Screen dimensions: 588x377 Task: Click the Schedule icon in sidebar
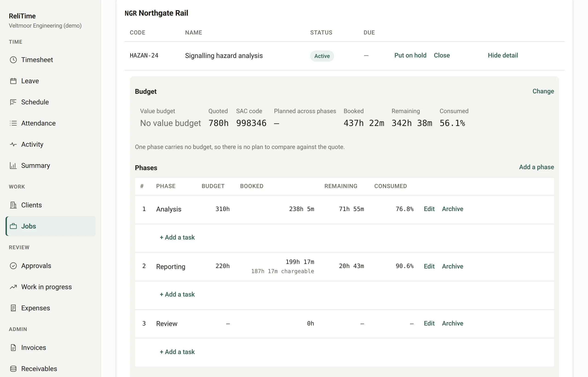(13, 102)
